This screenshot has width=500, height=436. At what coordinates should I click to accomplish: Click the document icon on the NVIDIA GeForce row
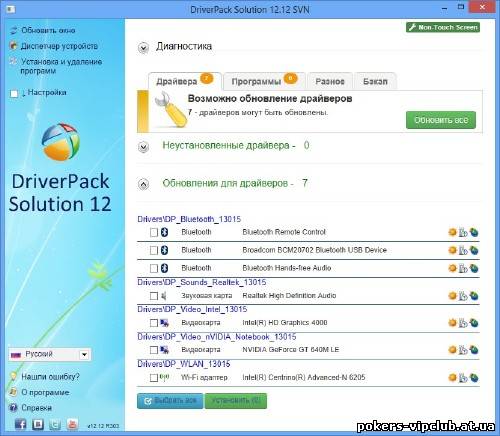point(463,350)
